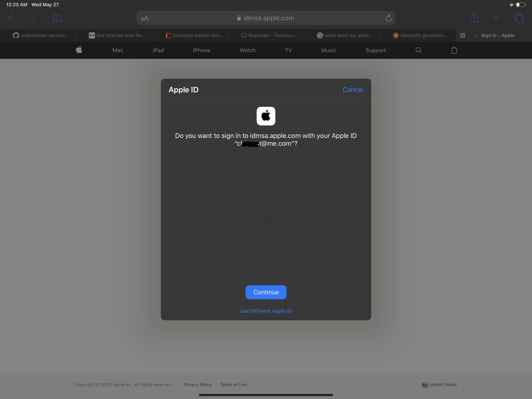Choose Use Different Apple ID
Screen dimensions: 532x399
pyautogui.click(x=266, y=311)
